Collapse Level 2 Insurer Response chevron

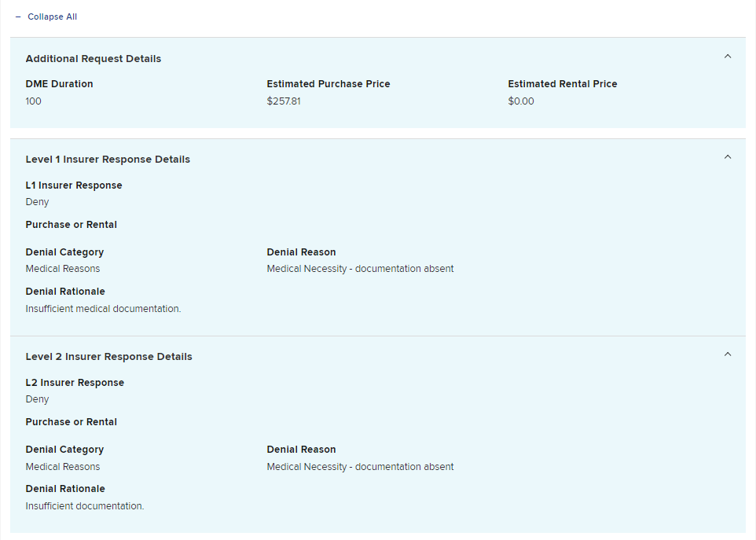727,354
